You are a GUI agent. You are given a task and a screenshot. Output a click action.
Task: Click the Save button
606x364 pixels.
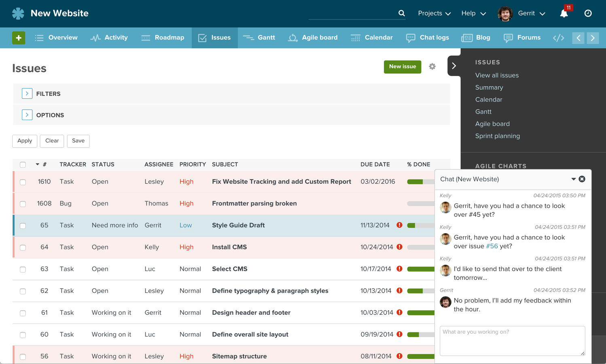(x=78, y=141)
